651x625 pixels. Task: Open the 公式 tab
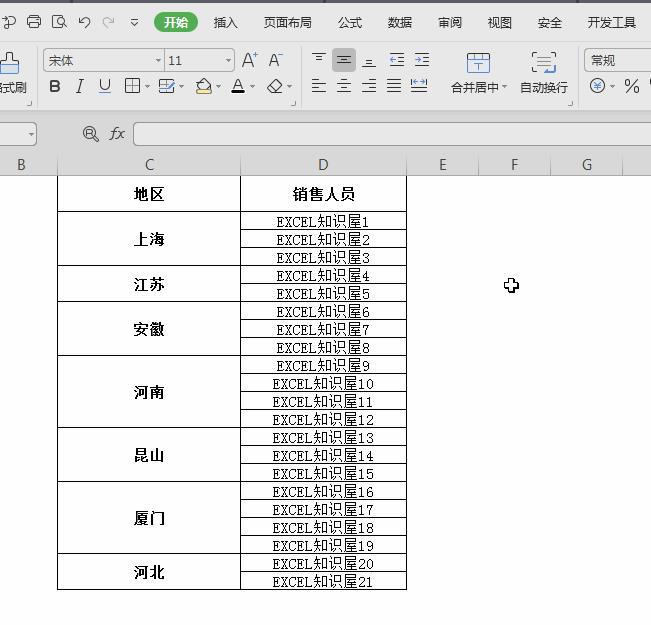[350, 22]
